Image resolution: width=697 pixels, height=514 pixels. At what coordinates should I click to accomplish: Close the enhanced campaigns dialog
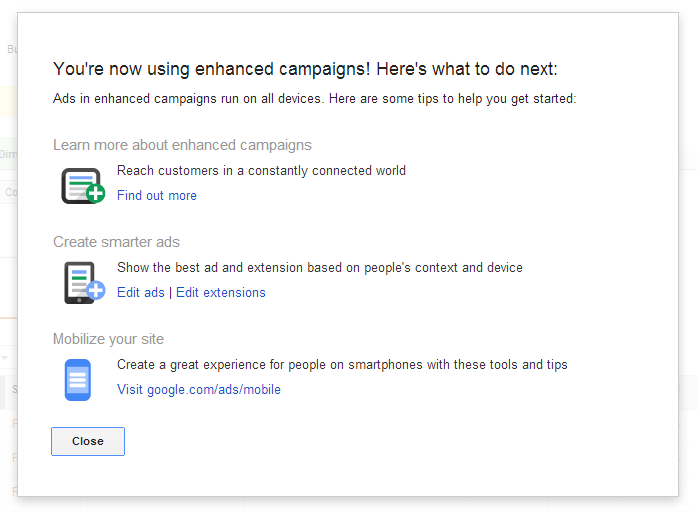pyautogui.click(x=88, y=442)
